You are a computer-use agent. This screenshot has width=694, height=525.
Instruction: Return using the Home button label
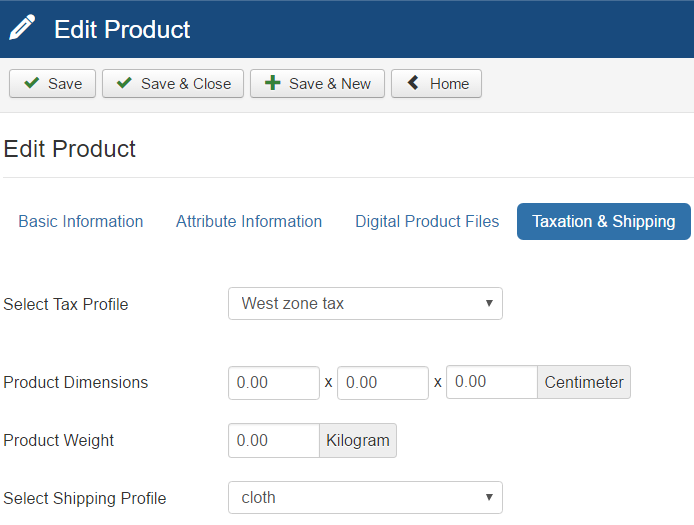(449, 84)
